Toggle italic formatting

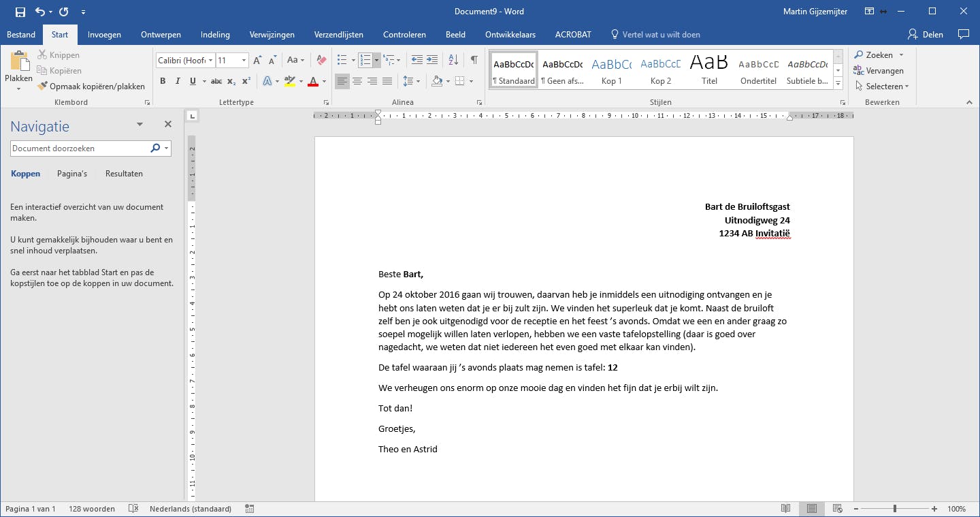pos(178,82)
